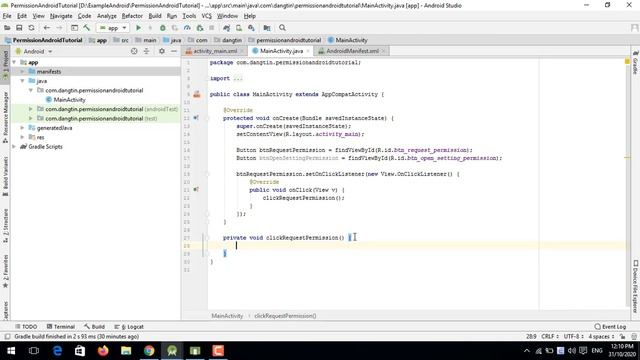Open the Android project view dropdown
The width and height of the screenshot is (640, 360).
(34, 51)
